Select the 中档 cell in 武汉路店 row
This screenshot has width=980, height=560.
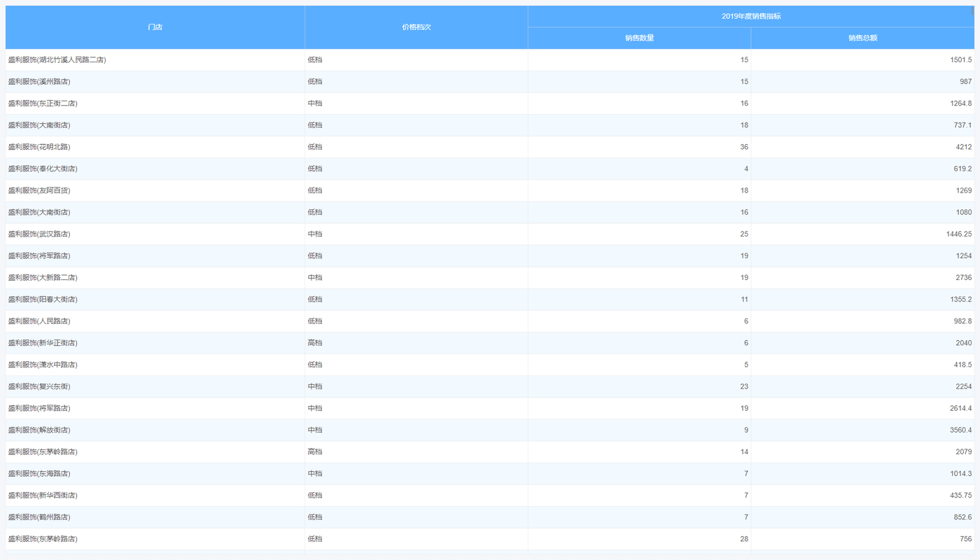pos(315,234)
